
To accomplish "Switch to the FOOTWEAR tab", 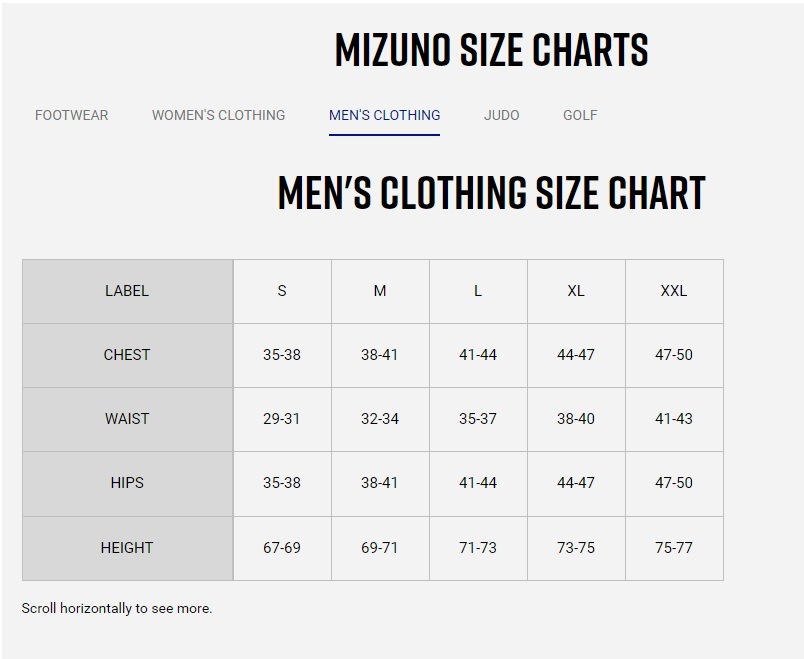I will click(72, 115).
